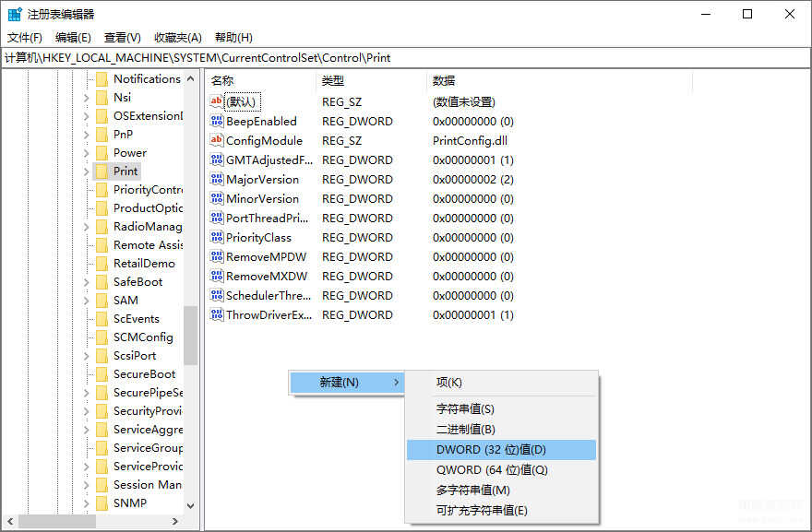Image resolution: width=812 pixels, height=532 pixels.
Task: Click the RetailDemo folder icon
Action: click(102, 264)
